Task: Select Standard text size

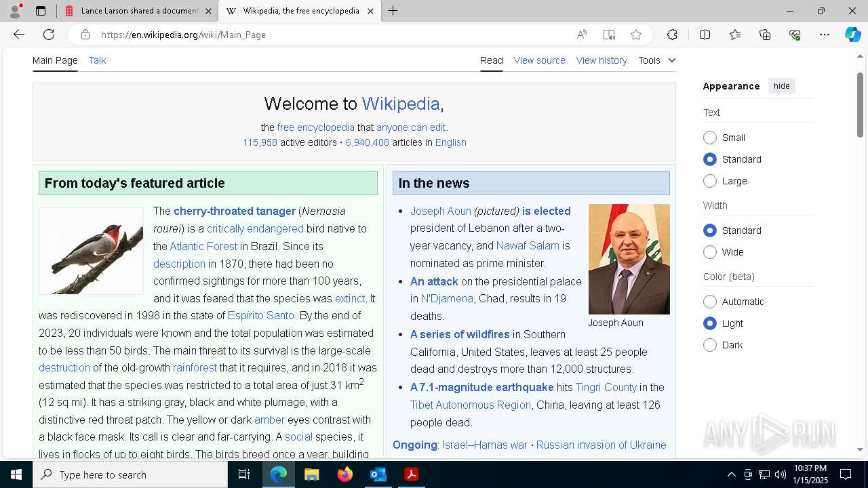Action: [710, 159]
